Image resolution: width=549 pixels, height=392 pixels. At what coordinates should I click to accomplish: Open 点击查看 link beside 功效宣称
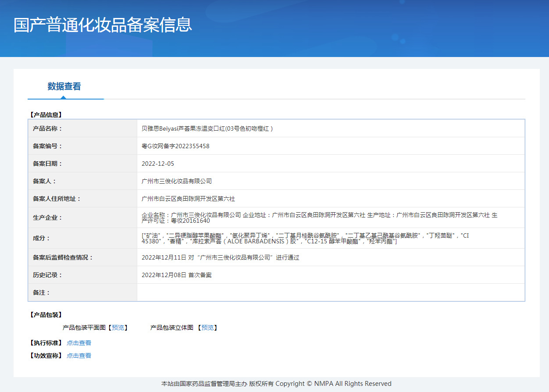[79, 356]
